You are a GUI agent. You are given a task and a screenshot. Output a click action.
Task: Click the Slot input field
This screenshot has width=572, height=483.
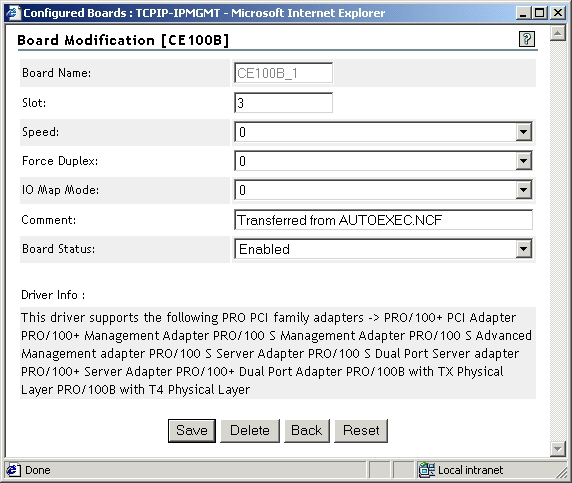(x=283, y=103)
